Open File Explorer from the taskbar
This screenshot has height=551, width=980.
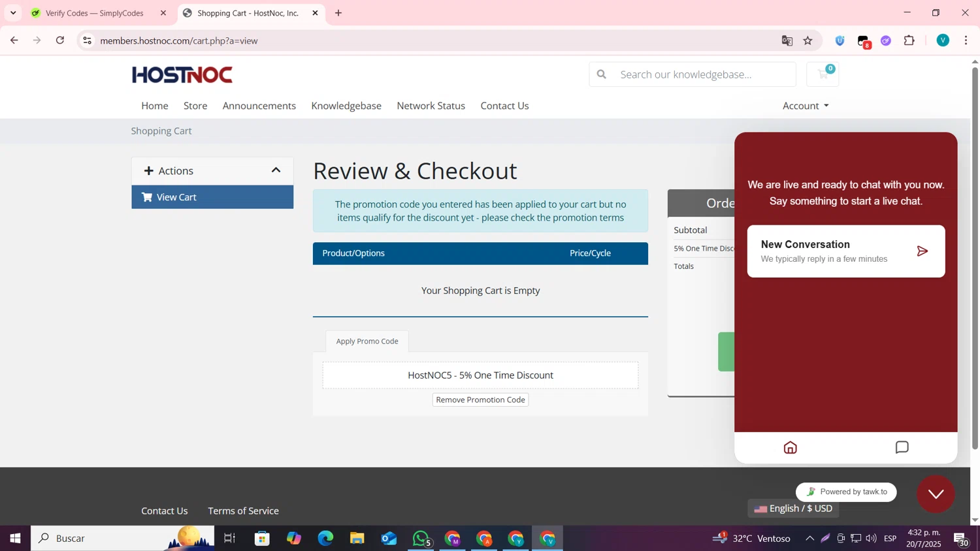click(357, 539)
